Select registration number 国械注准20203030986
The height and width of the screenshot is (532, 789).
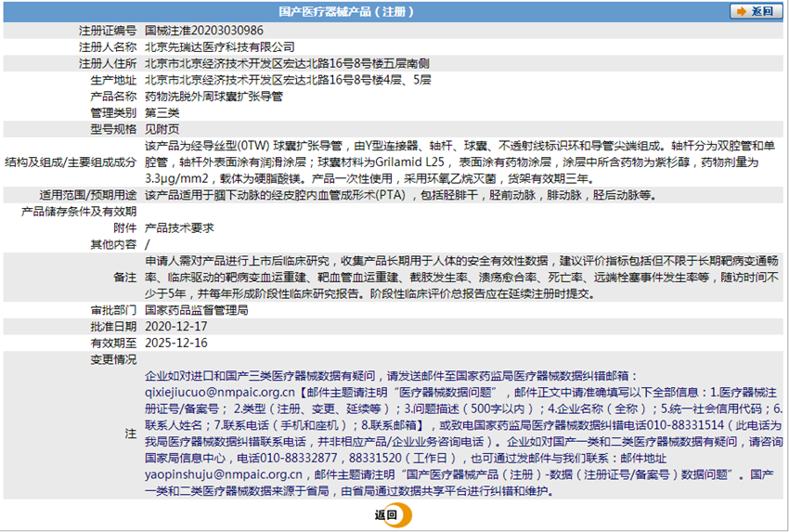pos(204,31)
